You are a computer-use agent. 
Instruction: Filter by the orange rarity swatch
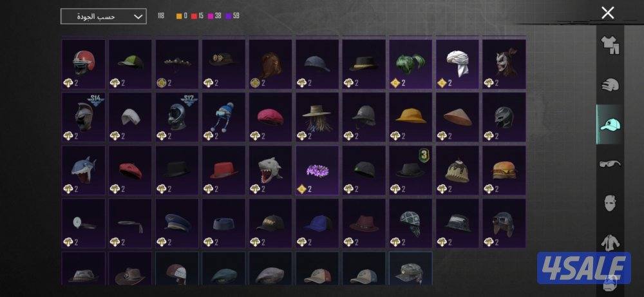click(x=179, y=16)
